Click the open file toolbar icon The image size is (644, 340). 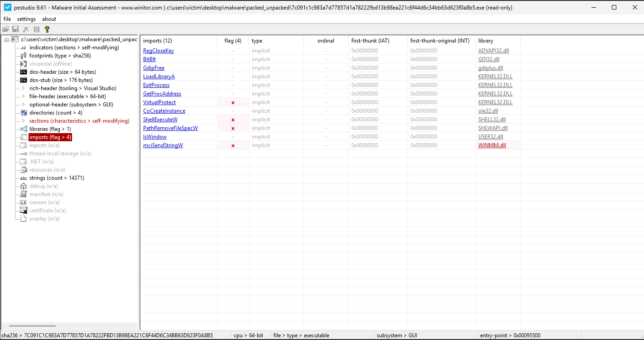coord(6,29)
